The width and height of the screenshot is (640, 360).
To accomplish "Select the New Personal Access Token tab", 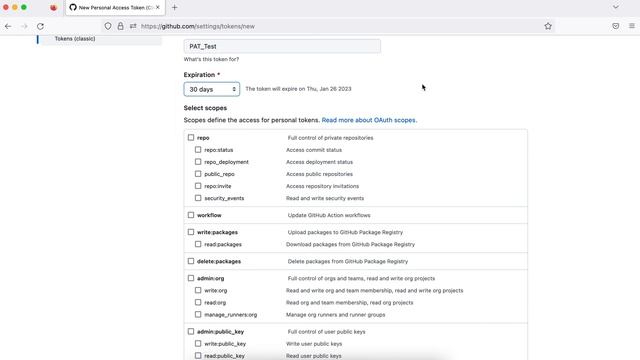I will (115, 7).
